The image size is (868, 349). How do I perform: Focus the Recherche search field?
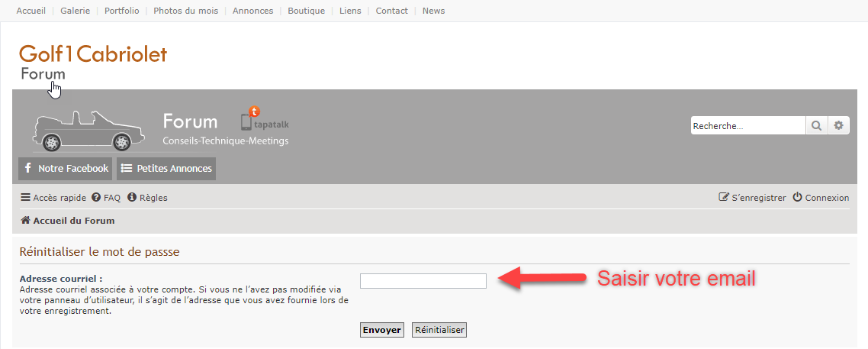[x=747, y=126]
